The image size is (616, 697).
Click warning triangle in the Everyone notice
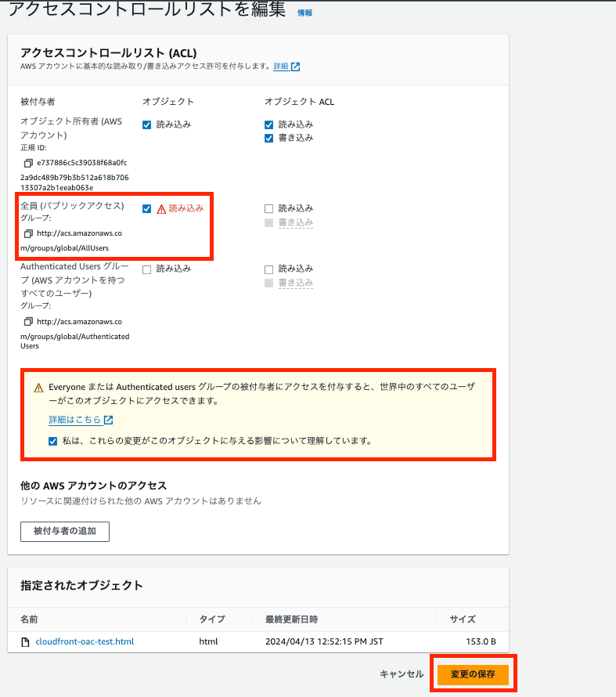point(38,388)
